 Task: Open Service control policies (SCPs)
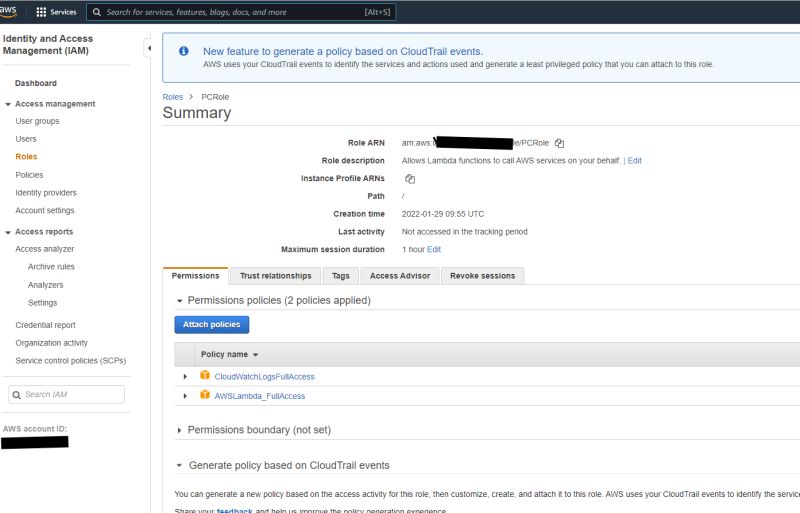coord(71,361)
